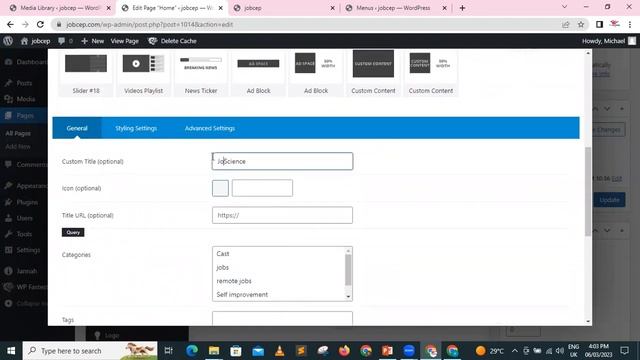Screen dimensions: 640x360
Task: Open the Howdy, Michael account menu
Action: (609, 41)
